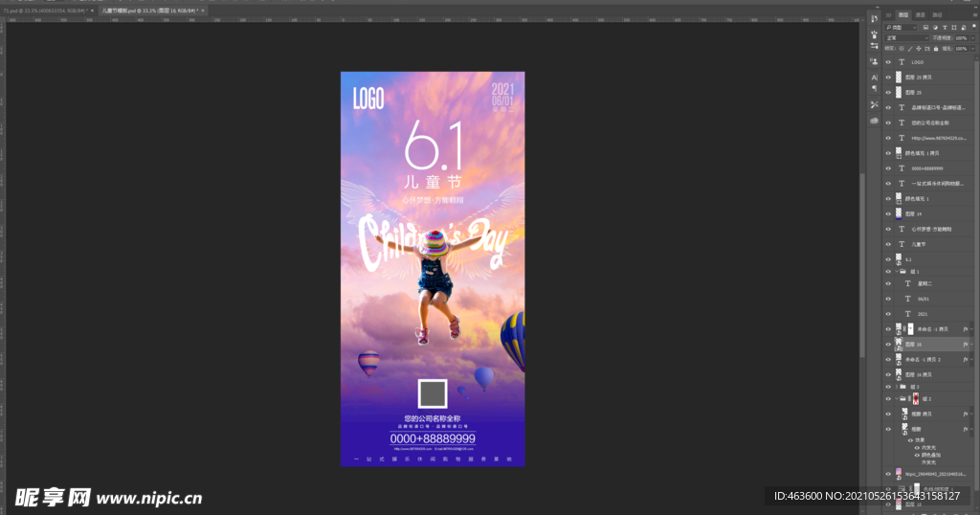The width and height of the screenshot is (980, 515).
Task: Expand the 组 3 group
Action: click(896, 387)
